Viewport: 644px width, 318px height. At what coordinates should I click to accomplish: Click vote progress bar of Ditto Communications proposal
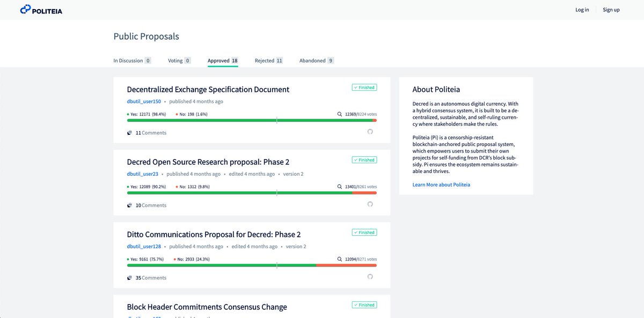click(252, 265)
